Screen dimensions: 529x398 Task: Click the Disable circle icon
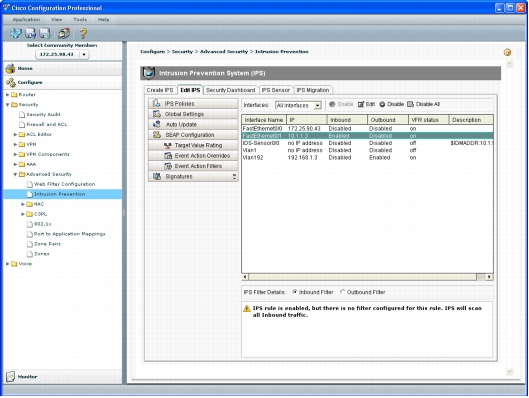[382, 104]
